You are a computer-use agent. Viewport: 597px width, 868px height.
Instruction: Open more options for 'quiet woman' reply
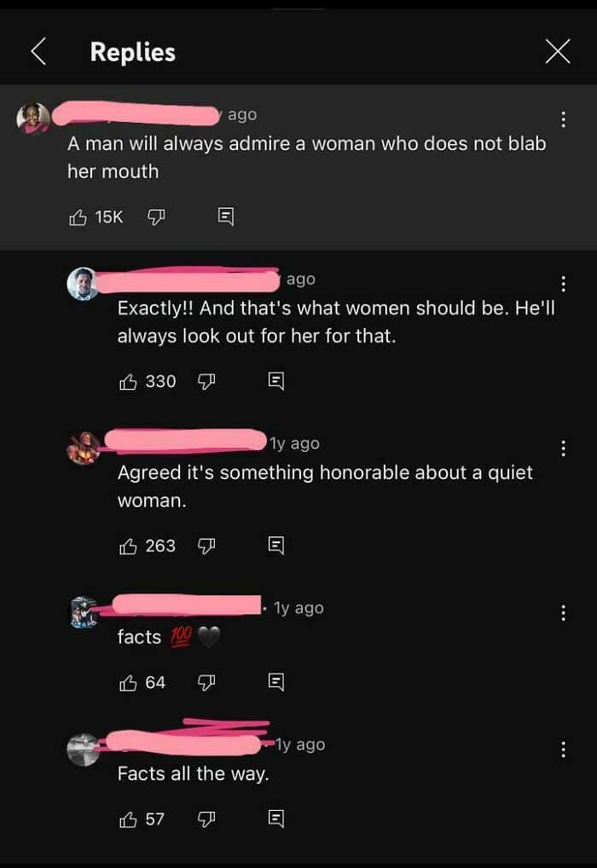[563, 448]
